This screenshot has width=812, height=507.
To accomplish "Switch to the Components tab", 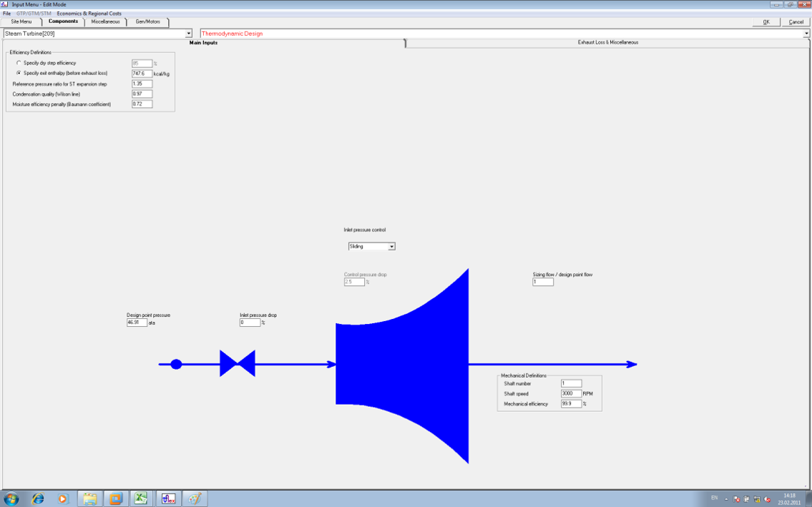I will pyautogui.click(x=63, y=21).
